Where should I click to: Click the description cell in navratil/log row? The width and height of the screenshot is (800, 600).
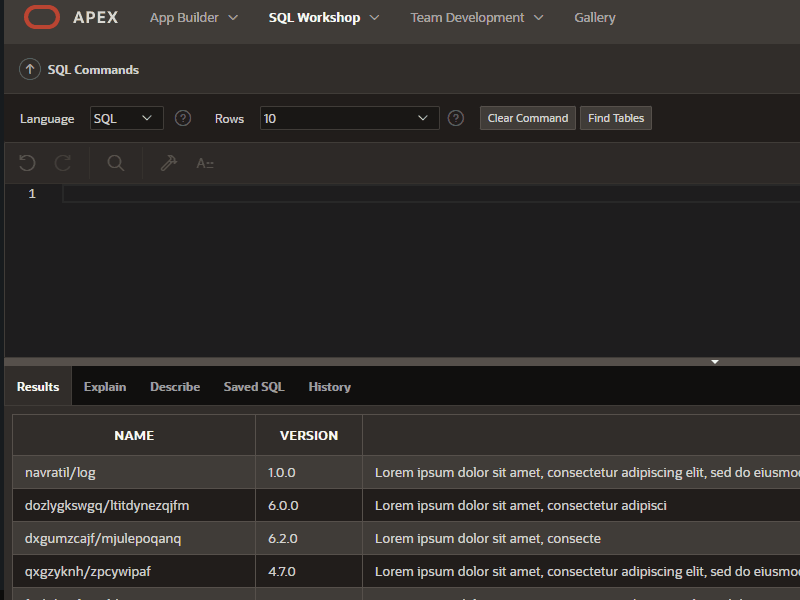[581, 472]
